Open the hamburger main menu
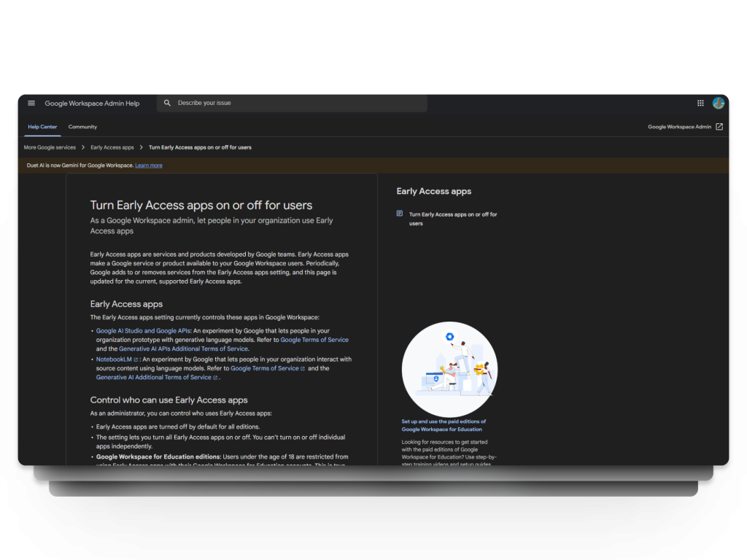This screenshot has width=747, height=560. pos(31,103)
